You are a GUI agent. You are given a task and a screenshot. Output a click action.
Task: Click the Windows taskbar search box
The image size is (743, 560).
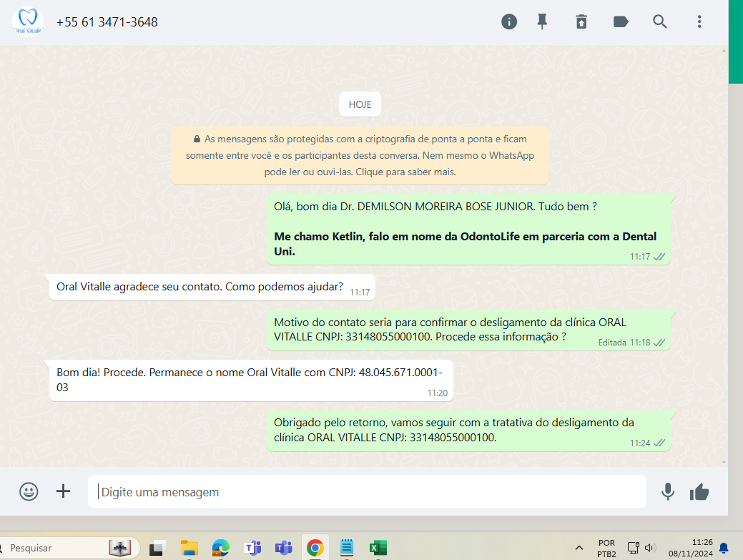(70, 548)
